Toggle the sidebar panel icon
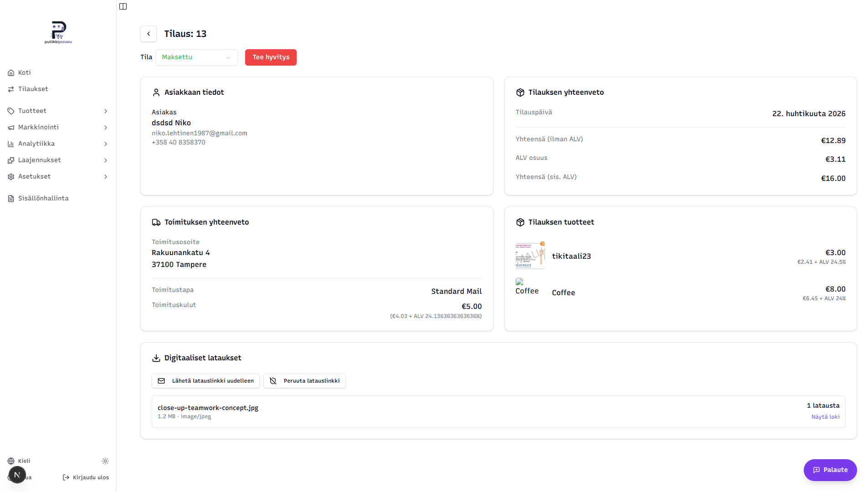The height and width of the screenshot is (492, 868). coord(123,6)
